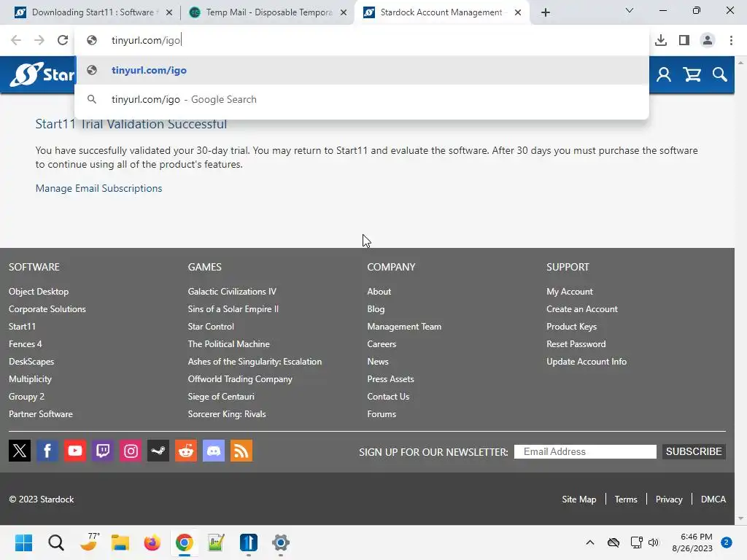Show hidden system tray icons
The height and width of the screenshot is (560, 747).
point(589,542)
